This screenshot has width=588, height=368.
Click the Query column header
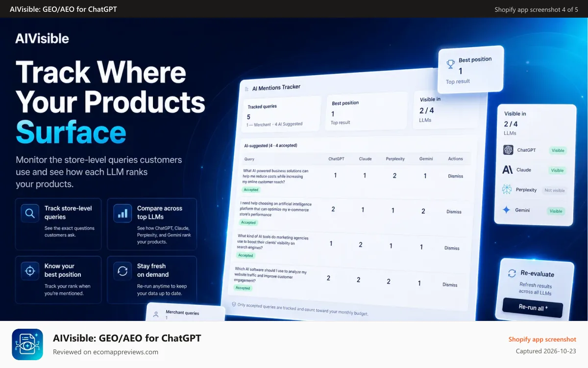click(x=249, y=159)
